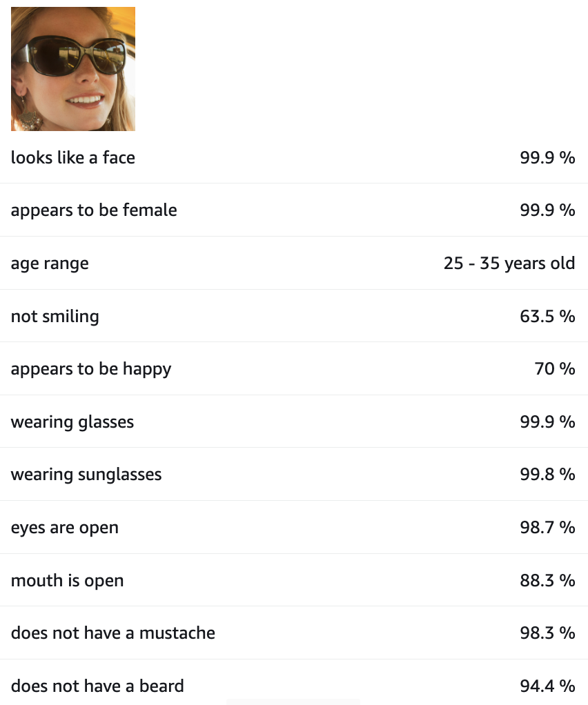Select the 'wearing glasses' attribute label
The width and height of the screenshot is (588, 705).
[x=72, y=421]
